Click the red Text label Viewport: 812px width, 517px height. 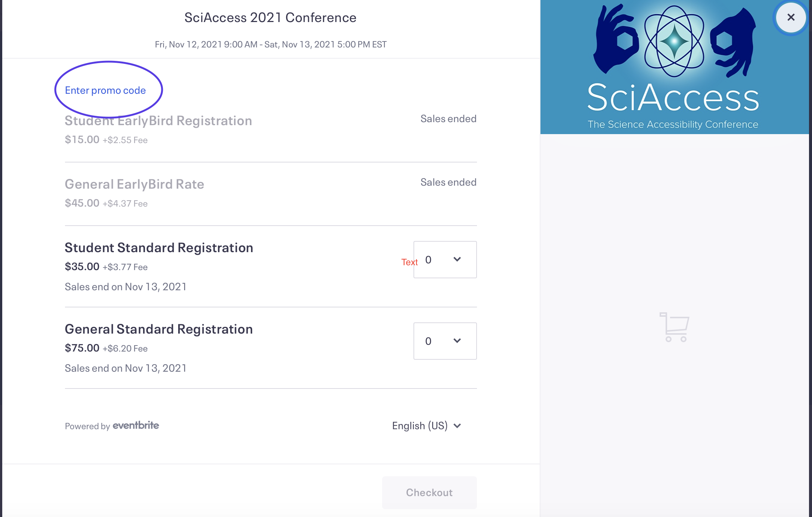coord(409,262)
